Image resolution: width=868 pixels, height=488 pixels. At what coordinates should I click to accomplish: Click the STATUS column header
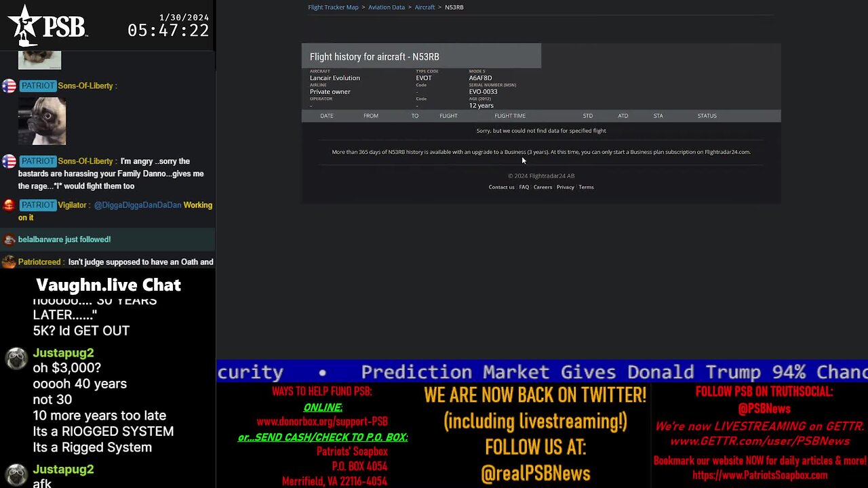click(707, 116)
